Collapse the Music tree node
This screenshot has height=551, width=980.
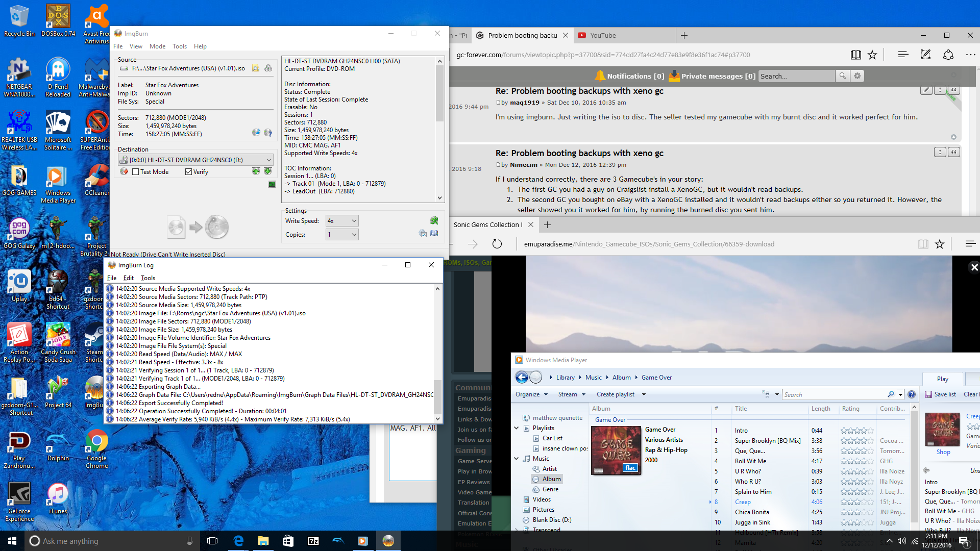point(517,459)
